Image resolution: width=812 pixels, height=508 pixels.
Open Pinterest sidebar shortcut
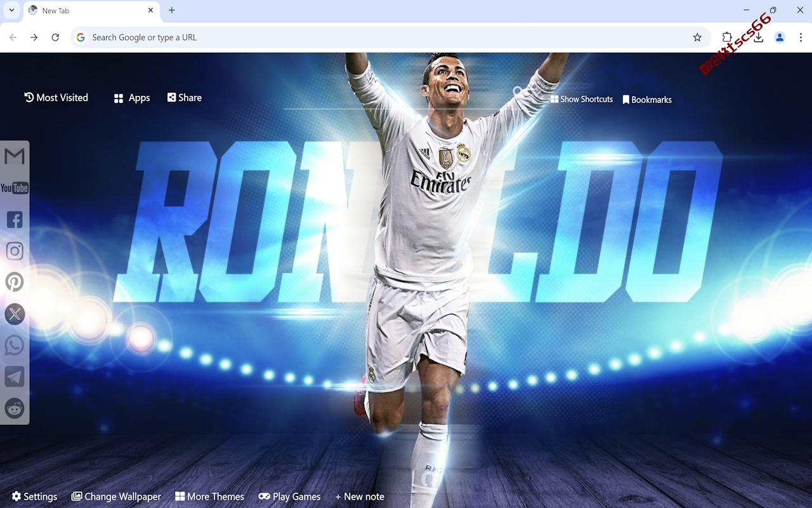[x=15, y=282]
